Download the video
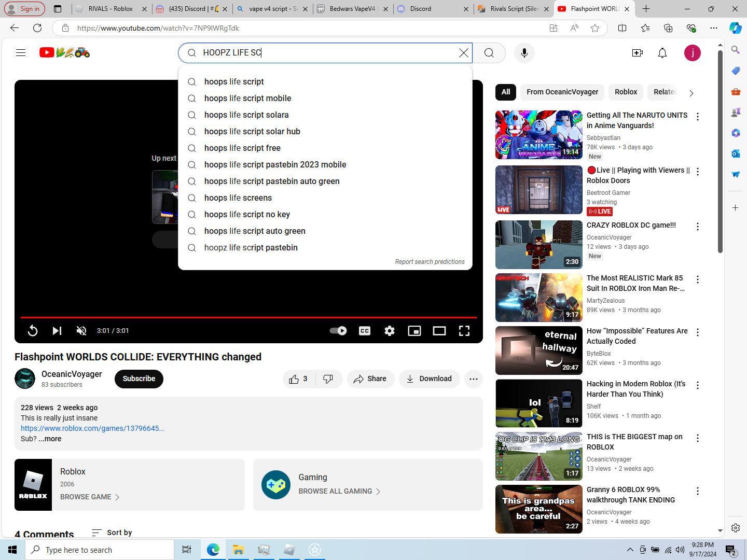Screen dimensions: 747x560 pyautogui.click(x=429, y=379)
